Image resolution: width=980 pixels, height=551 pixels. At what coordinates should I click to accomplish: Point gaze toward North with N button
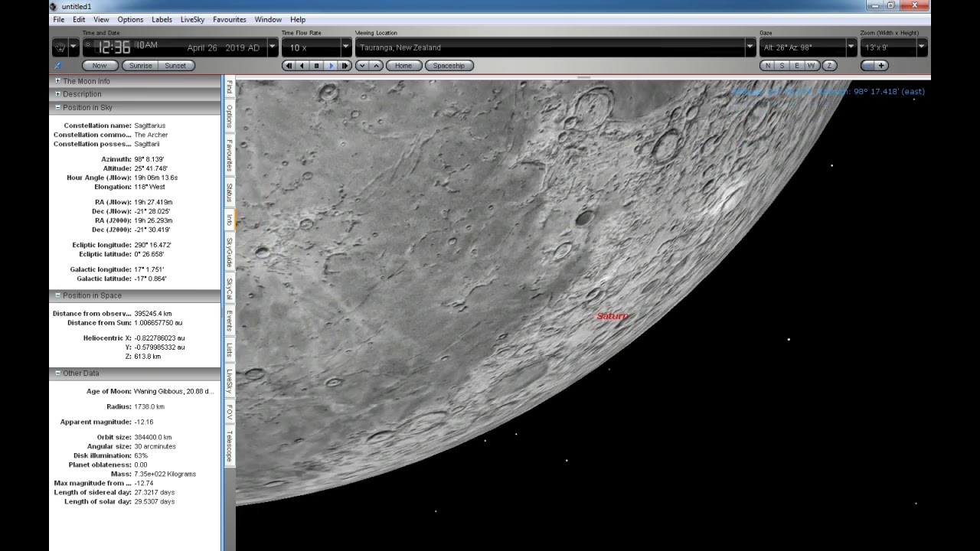click(x=767, y=66)
